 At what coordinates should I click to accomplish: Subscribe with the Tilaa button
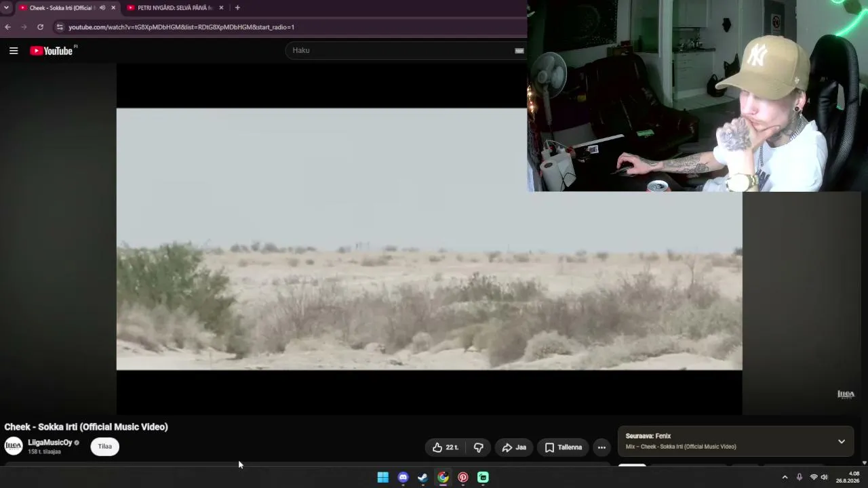(x=104, y=447)
